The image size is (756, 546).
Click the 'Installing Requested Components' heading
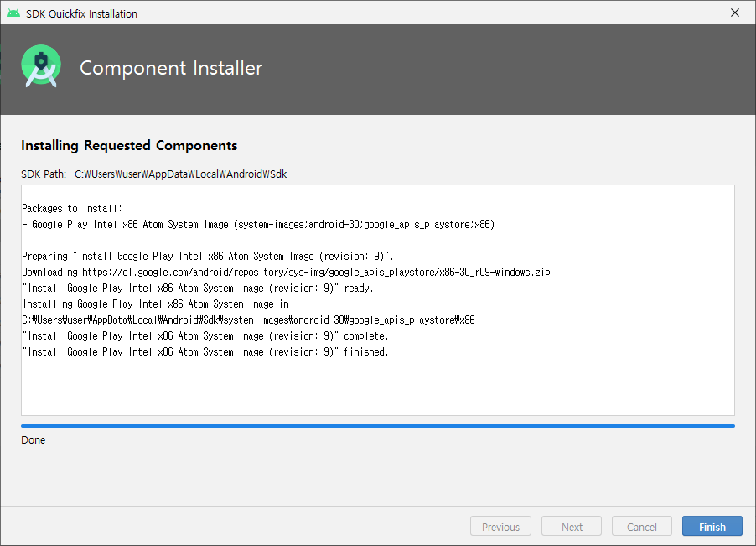(129, 145)
